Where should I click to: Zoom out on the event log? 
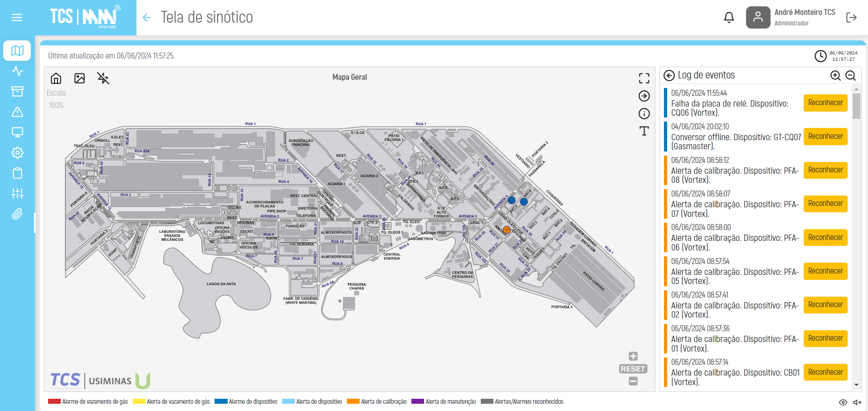coord(851,76)
